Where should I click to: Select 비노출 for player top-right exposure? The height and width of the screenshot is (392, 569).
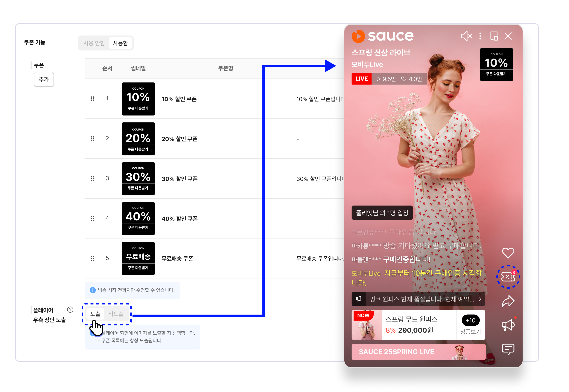tap(116, 314)
